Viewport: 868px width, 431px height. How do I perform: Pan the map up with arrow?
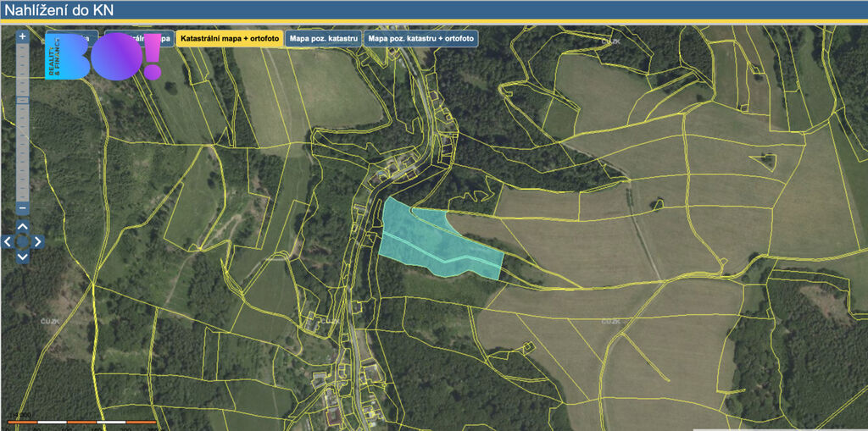click(x=23, y=227)
